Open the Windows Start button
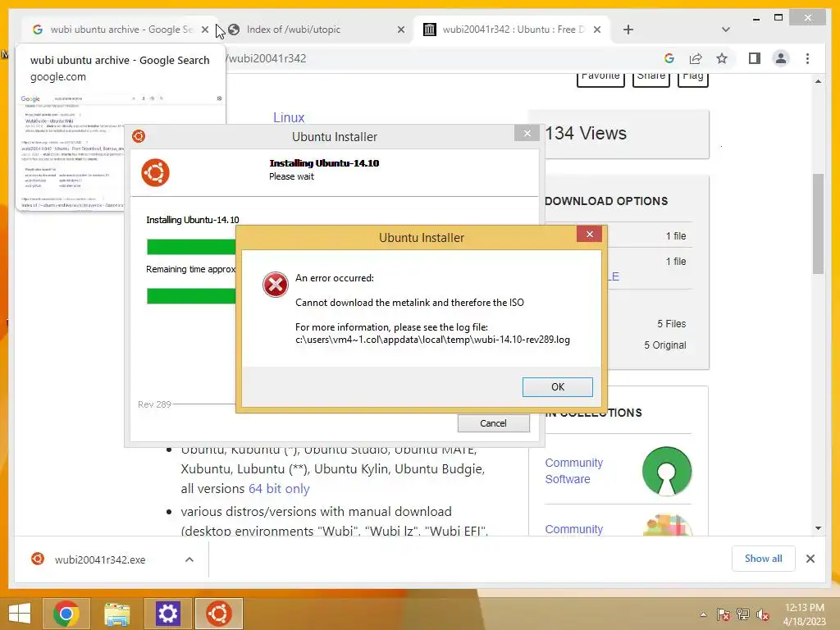Screen dimensions: 840x630 (20, 614)
